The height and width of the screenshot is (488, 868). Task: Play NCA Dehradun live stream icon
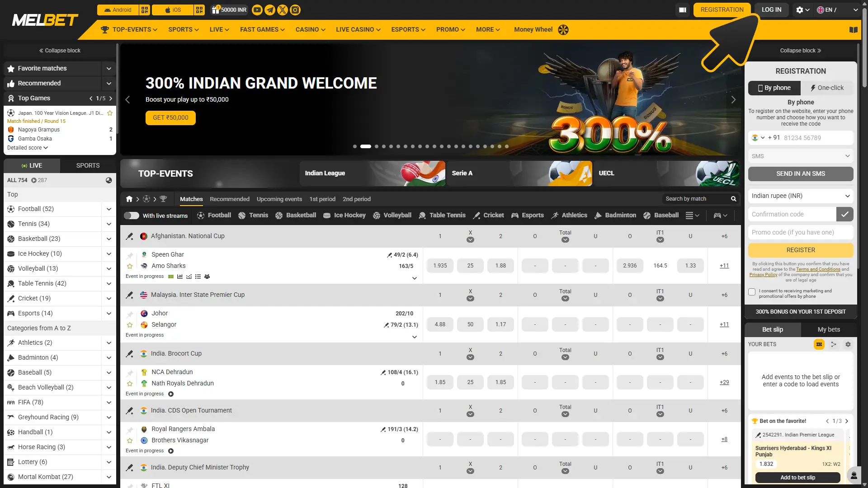pyautogui.click(x=171, y=394)
